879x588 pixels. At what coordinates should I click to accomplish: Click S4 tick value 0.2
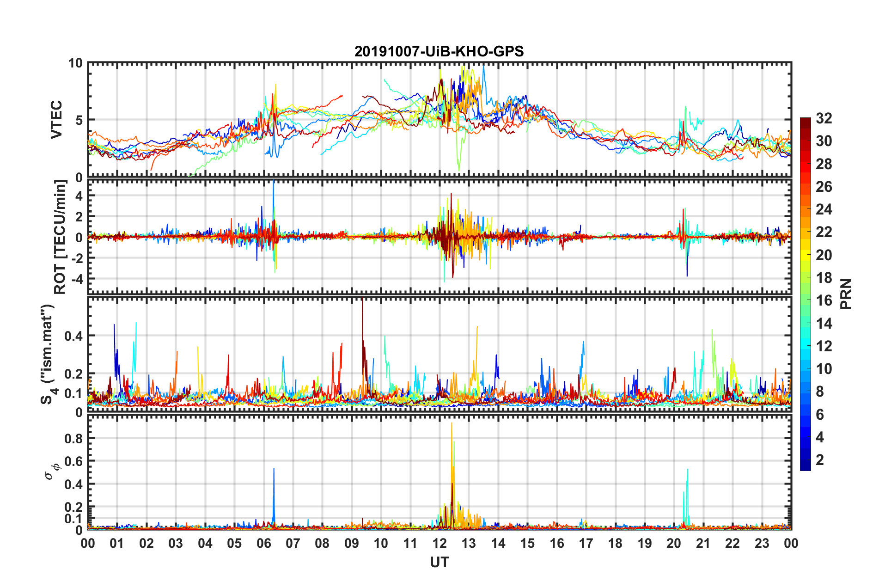[x=73, y=374]
